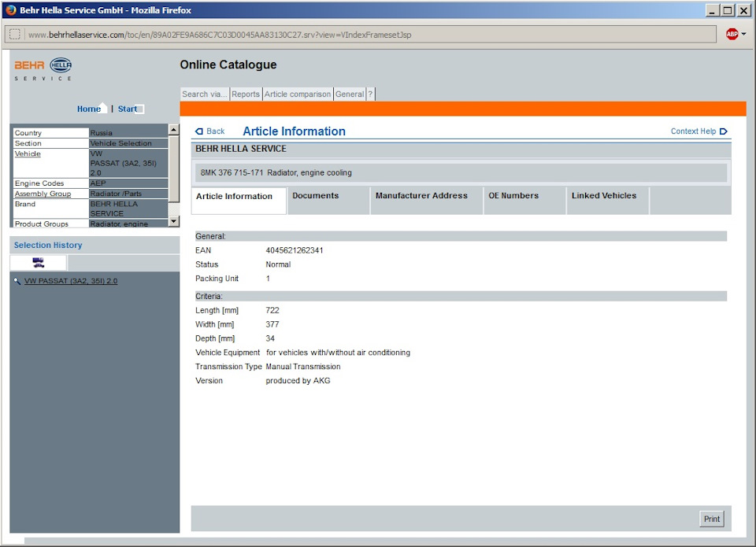This screenshot has width=756, height=547.
Task: Click the Packing Unit value 1
Action: coord(268,278)
